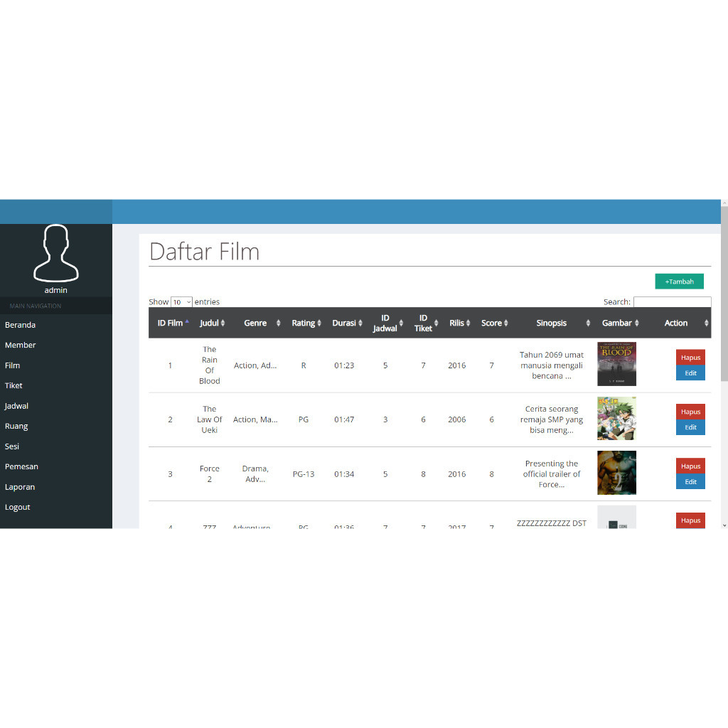Sort table by Rilis column
Image resolution: width=728 pixels, height=728 pixels.
[x=457, y=323]
